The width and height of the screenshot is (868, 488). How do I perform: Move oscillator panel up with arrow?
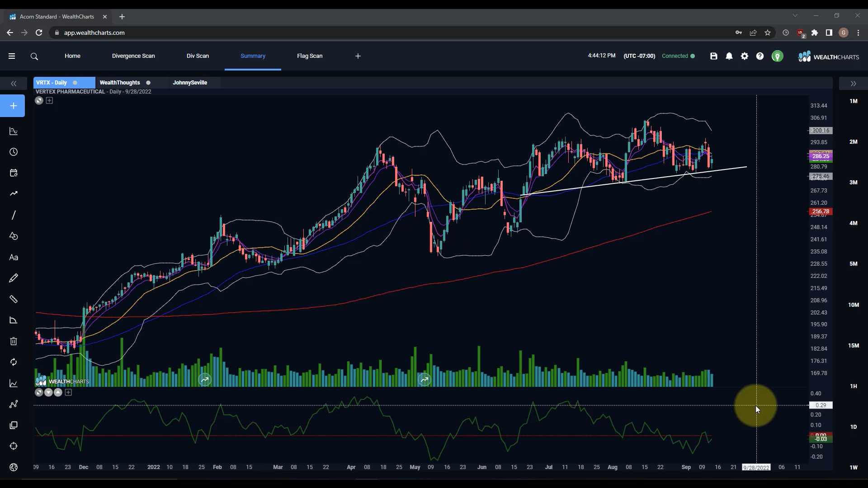pos(58,392)
